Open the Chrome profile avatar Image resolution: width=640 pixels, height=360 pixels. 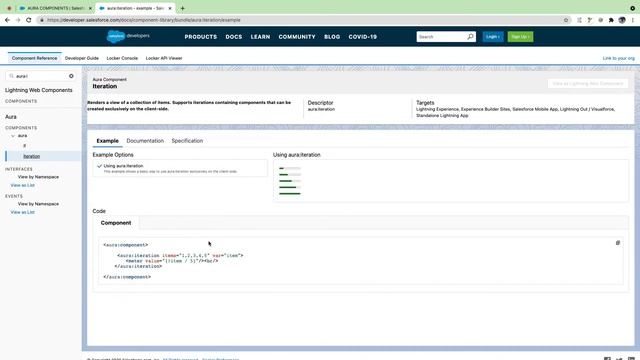tap(622, 20)
